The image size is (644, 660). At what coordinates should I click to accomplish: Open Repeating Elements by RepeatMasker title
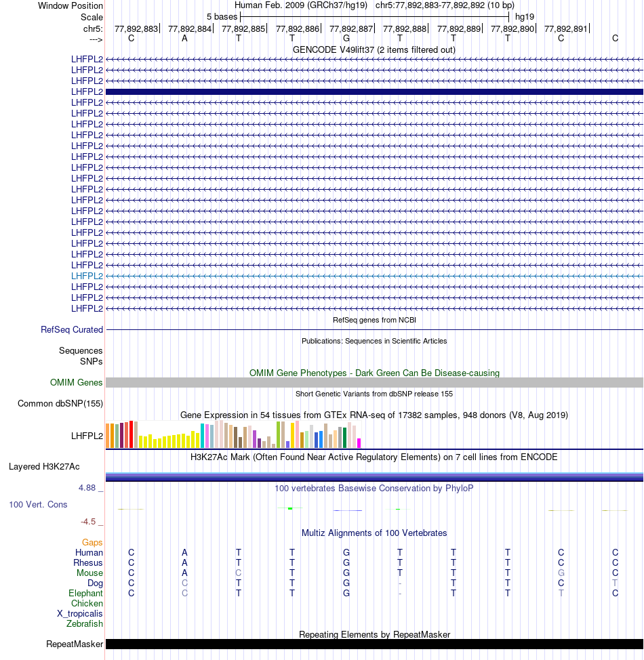(374, 634)
